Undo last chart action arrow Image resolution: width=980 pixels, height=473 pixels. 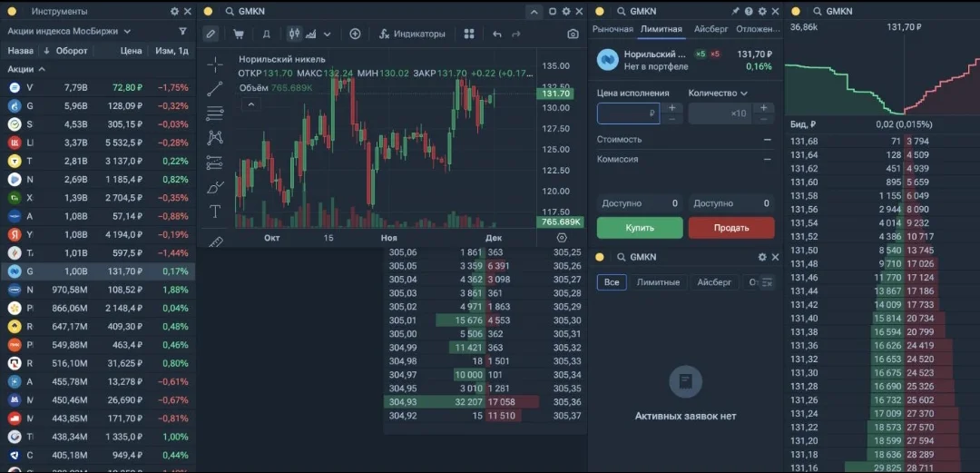tap(497, 34)
